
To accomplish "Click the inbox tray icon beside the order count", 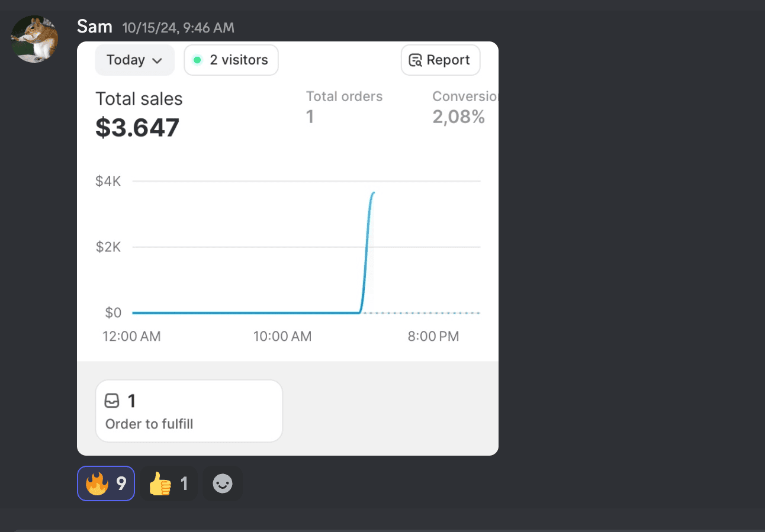I will coord(112,401).
